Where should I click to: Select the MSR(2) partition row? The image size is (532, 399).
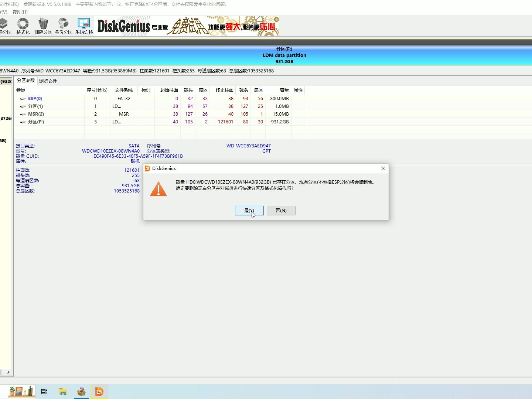click(x=160, y=114)
